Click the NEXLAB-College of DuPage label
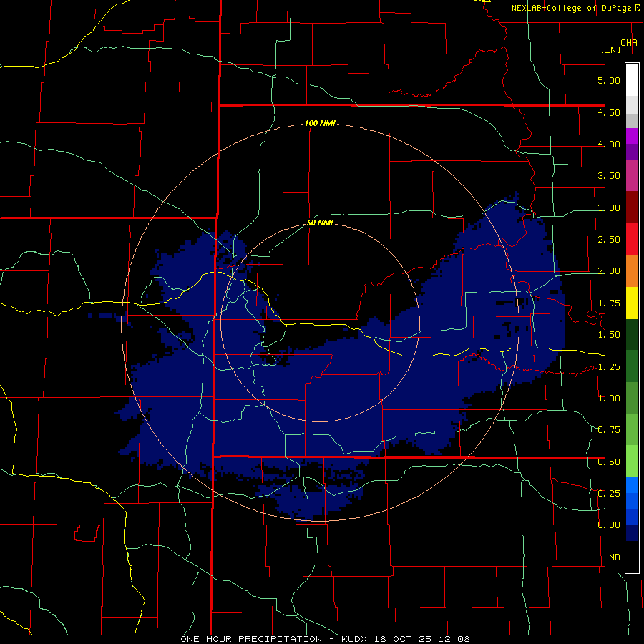Image resolution: width=644 pixels, height=644 pixels. click(572, 8)
